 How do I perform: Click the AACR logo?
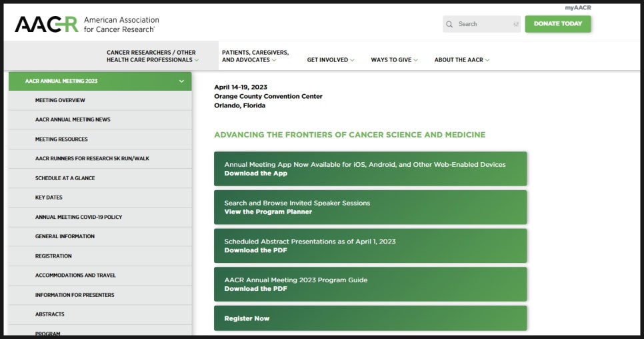(x=87, y=24)
